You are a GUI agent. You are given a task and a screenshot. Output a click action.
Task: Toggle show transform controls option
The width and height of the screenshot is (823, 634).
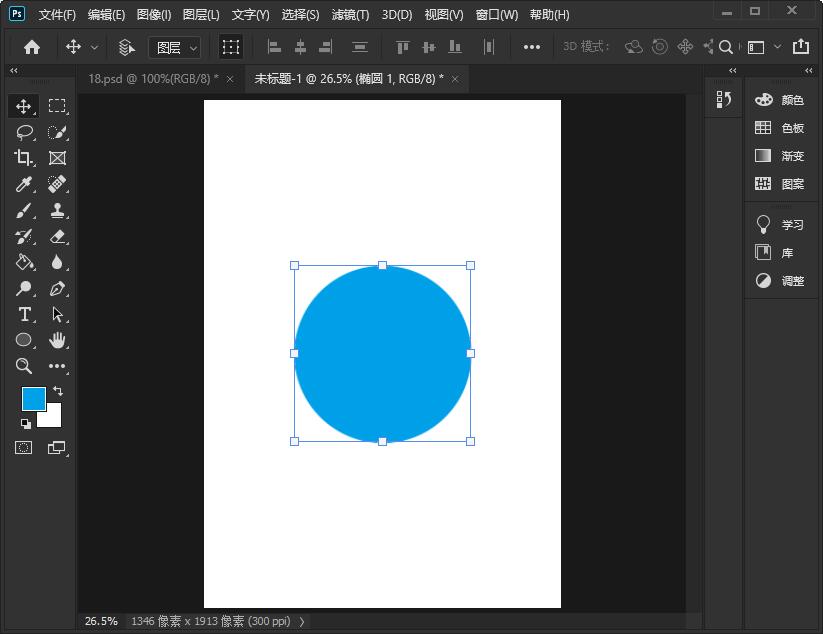click(x=231, y=47)
